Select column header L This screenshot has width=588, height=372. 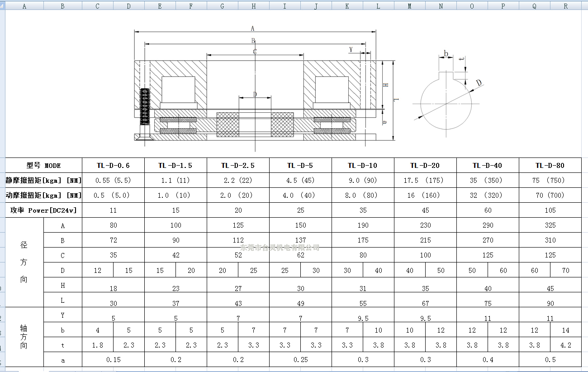(x=378, y=5)
